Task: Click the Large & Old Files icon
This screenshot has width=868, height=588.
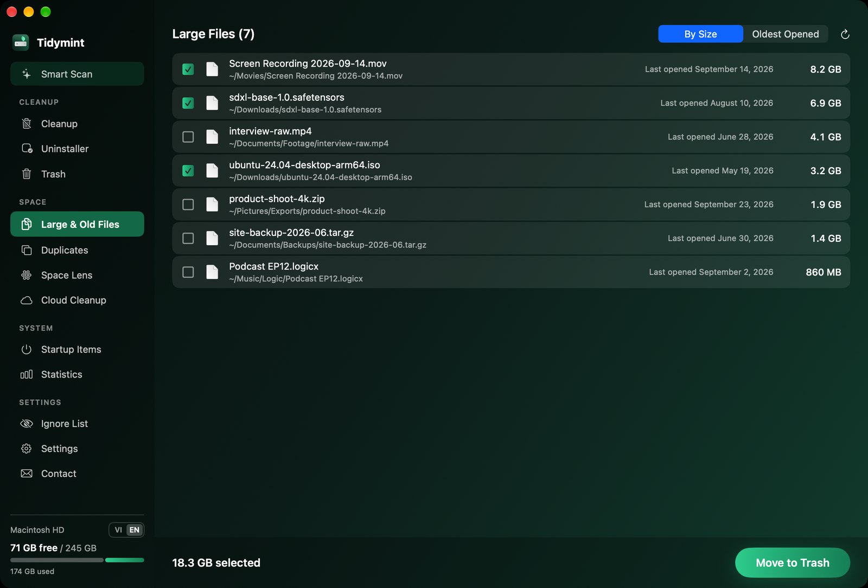Action: (x=26, y=224)
